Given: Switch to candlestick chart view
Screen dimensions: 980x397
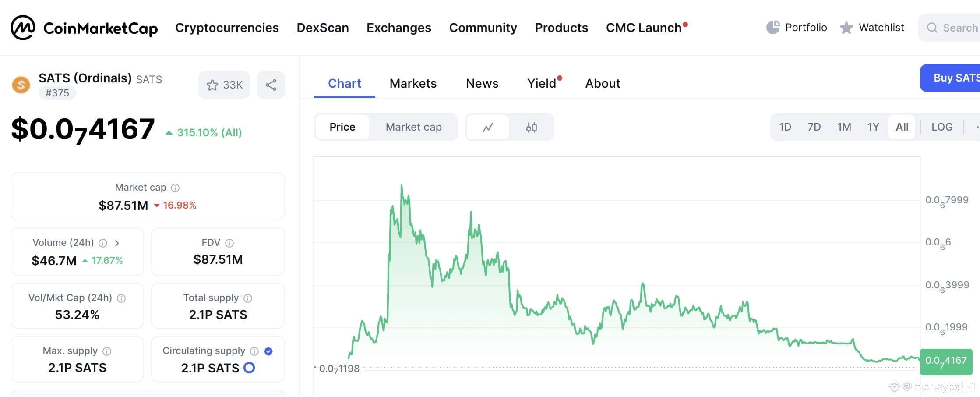Looking at the screenshot, I should tap(532, 127).
